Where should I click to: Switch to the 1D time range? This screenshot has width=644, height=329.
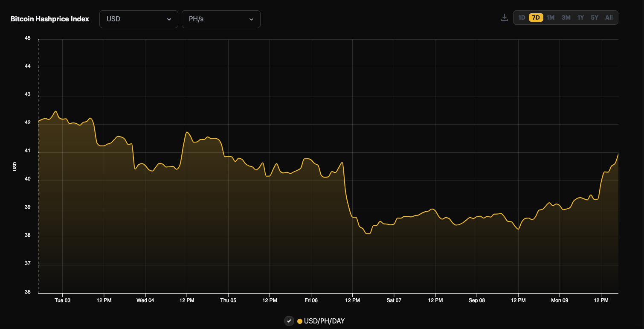[x=521, y=17]
